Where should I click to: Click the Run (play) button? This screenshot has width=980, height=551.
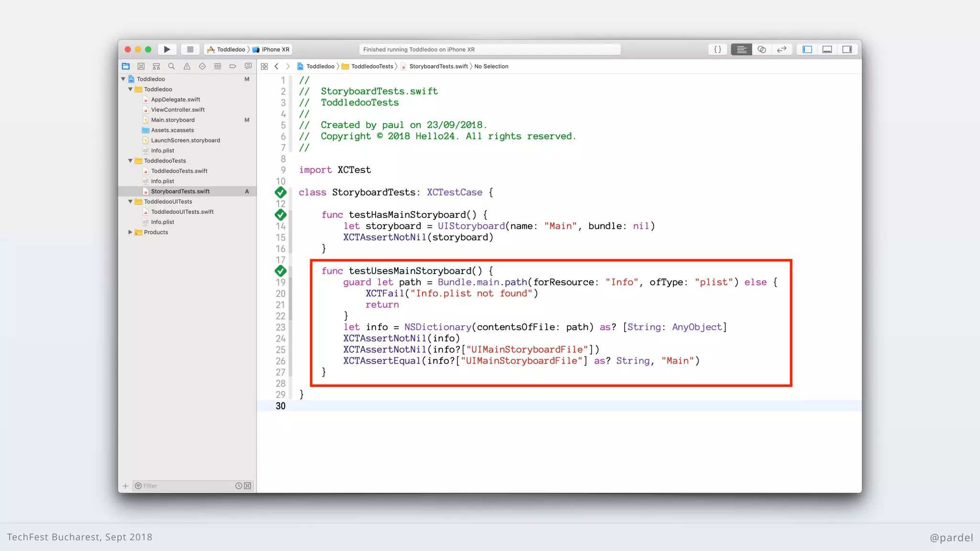[x=167, y=49]
